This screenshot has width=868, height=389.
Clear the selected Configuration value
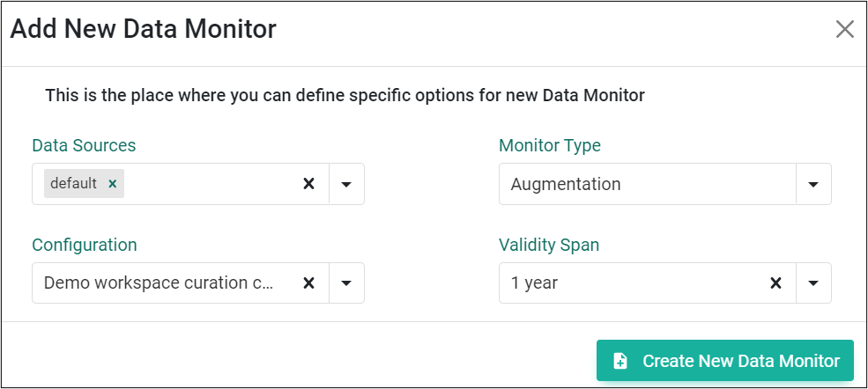(x=309, y=283)
